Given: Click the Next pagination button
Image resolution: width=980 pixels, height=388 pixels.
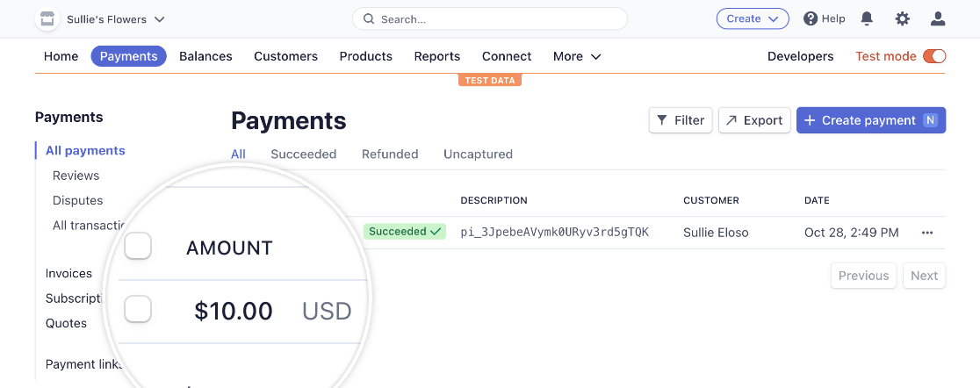Looking at the screenshot, I should click(925, 276).
